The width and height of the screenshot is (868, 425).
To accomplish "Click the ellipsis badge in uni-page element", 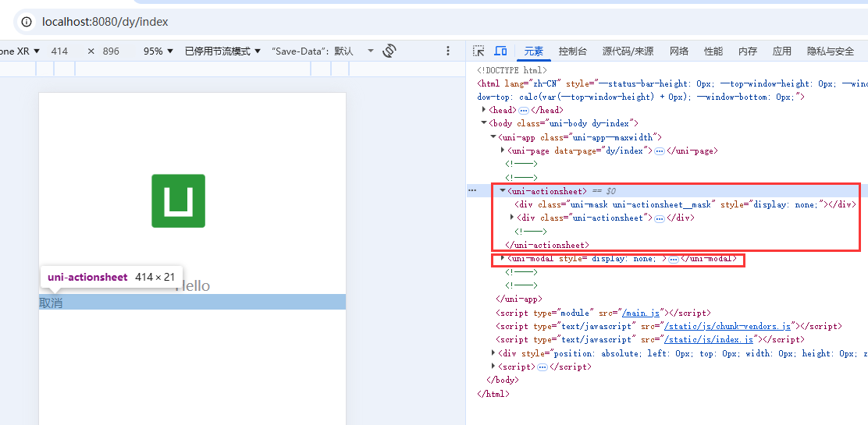I will point(660,151).
